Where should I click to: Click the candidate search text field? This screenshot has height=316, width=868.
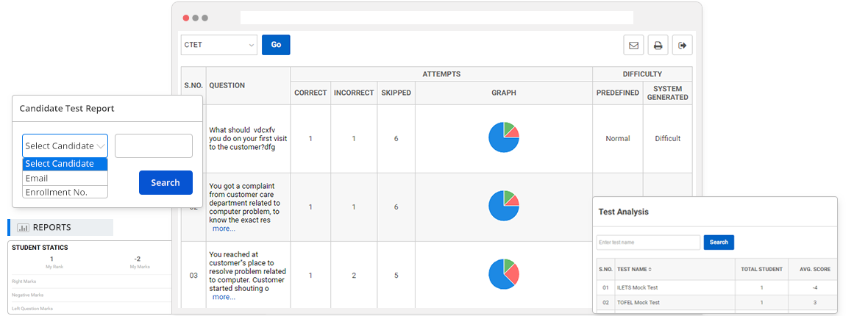click(154, 146)
